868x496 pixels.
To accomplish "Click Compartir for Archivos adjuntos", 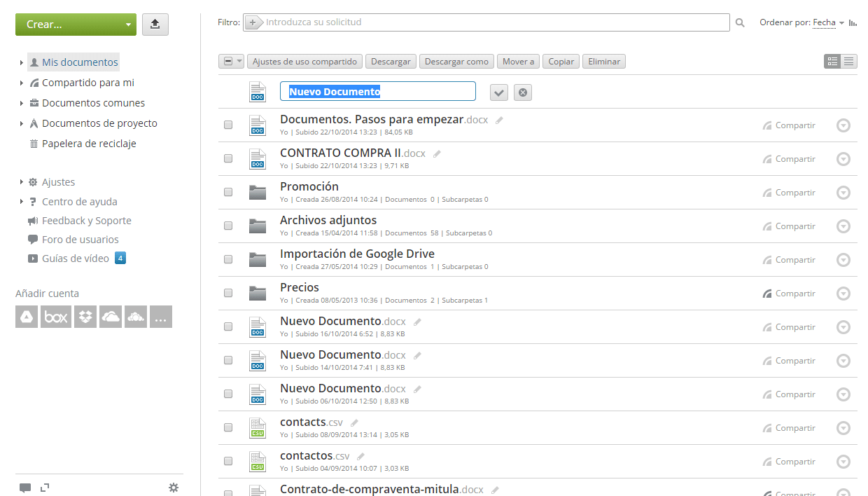I will 795,226.
